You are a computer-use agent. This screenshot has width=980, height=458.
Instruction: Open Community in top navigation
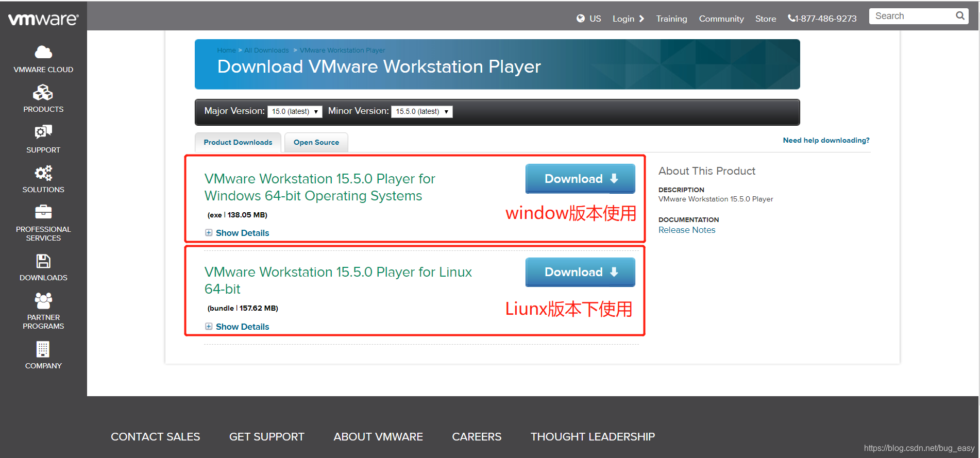pos(721,19)
